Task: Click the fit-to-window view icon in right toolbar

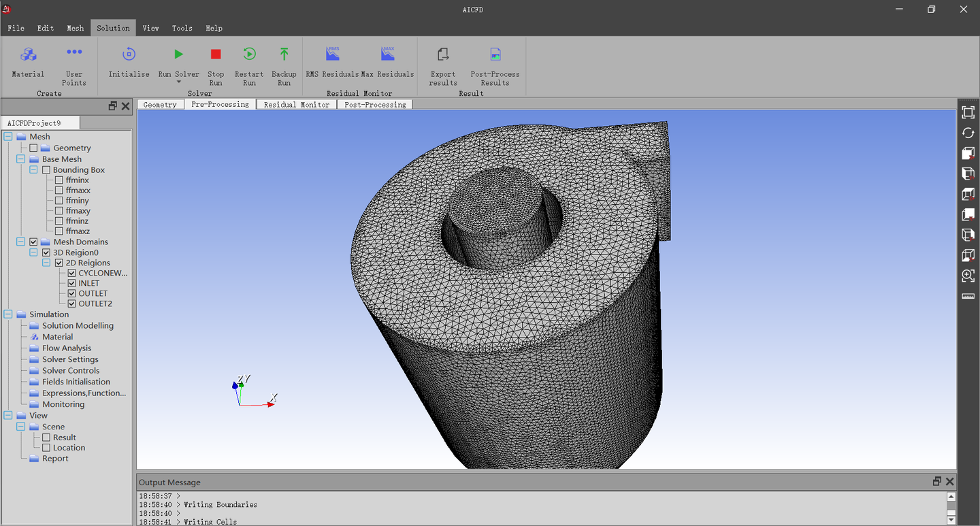Action: (x=968, y=113)
